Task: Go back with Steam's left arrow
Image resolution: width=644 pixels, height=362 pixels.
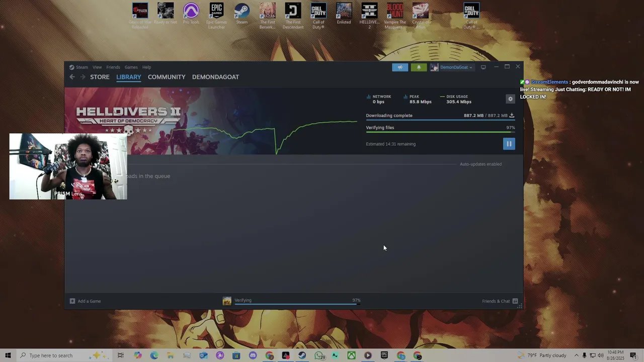Action: point(72,77)
